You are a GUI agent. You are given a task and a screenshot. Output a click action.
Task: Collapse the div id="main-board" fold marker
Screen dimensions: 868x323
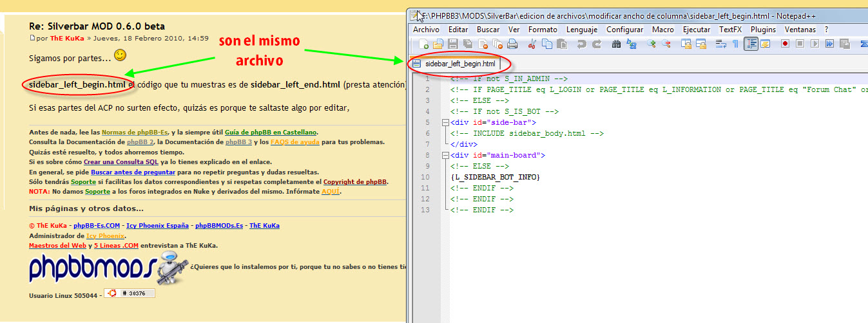445,156
